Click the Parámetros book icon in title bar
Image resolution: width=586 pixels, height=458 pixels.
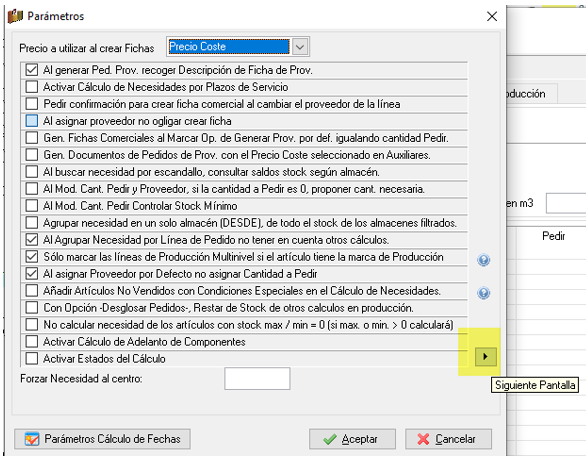(x=15, y=16)
